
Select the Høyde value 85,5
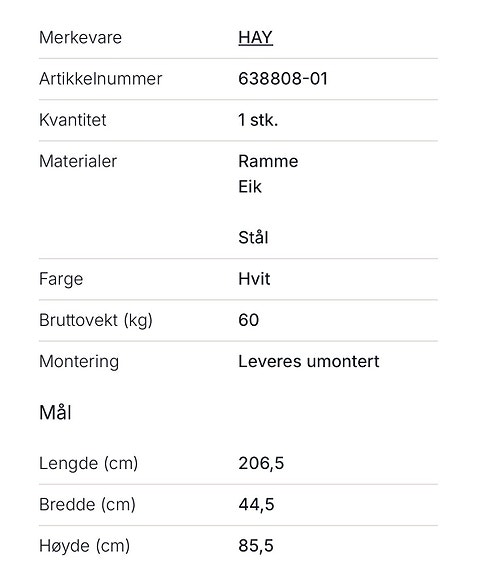click(x=256, y=546)
